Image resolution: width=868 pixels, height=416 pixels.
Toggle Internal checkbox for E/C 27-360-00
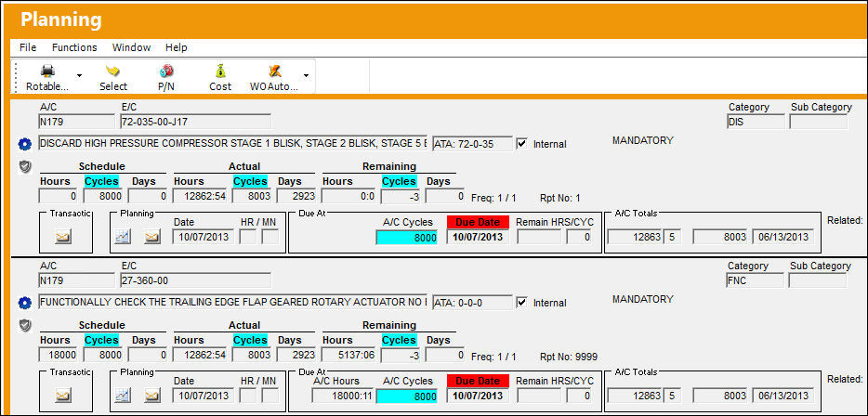tap(521, 303)
